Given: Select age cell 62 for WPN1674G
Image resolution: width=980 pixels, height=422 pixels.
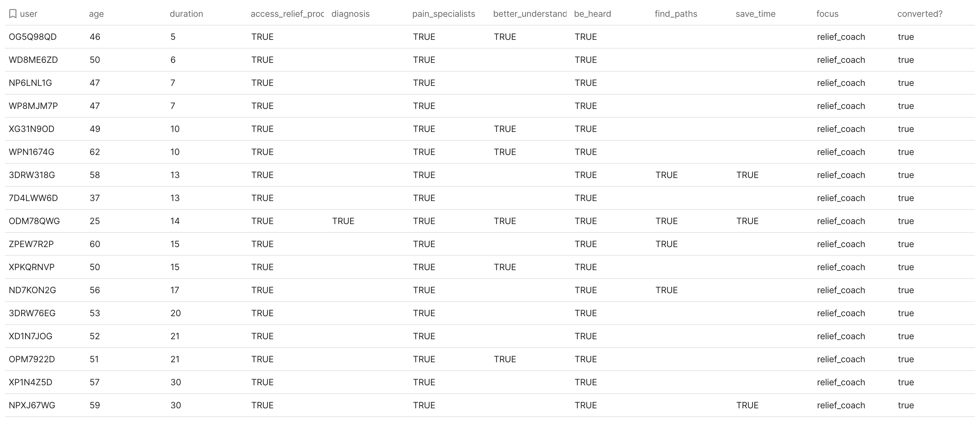Looking at the screenshot, I should pyautogui.click(x=95, y=152).
